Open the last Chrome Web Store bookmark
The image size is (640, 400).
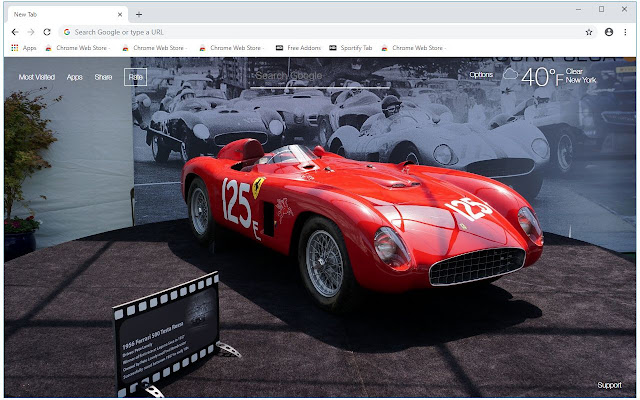point(413,48)
